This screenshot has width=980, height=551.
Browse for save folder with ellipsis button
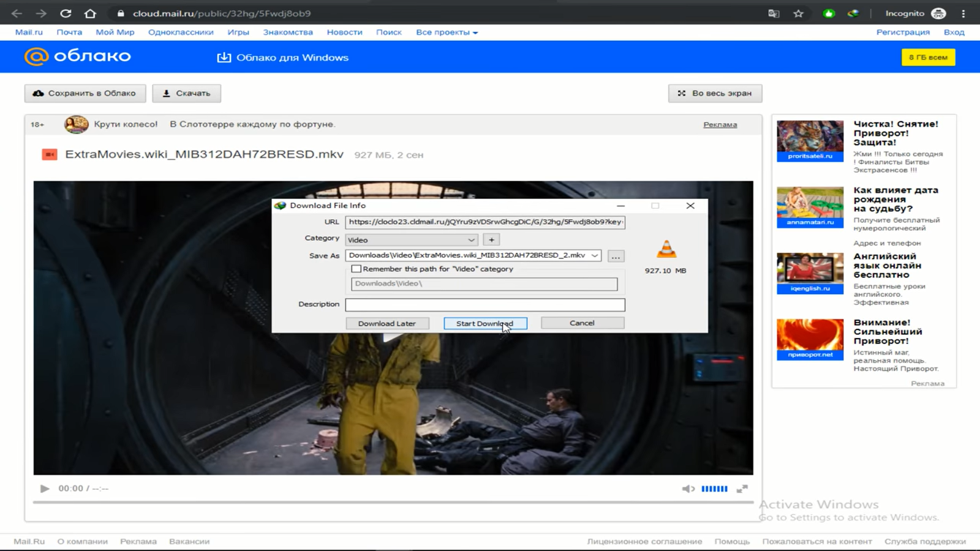coord(616,256)
